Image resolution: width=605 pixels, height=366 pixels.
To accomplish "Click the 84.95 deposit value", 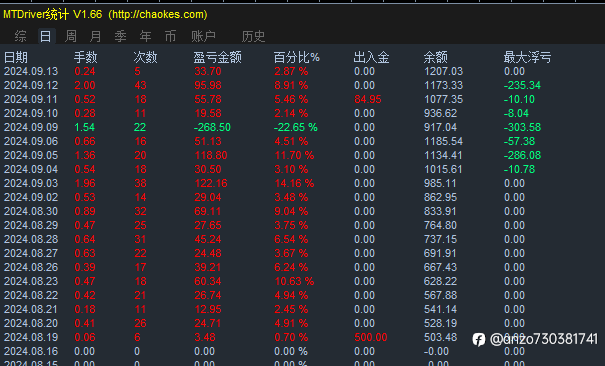I will click(368, 99).
